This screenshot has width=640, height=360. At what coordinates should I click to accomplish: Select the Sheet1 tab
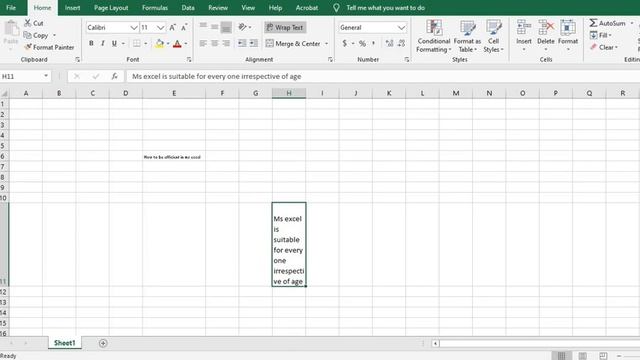(x=64, y=343)
